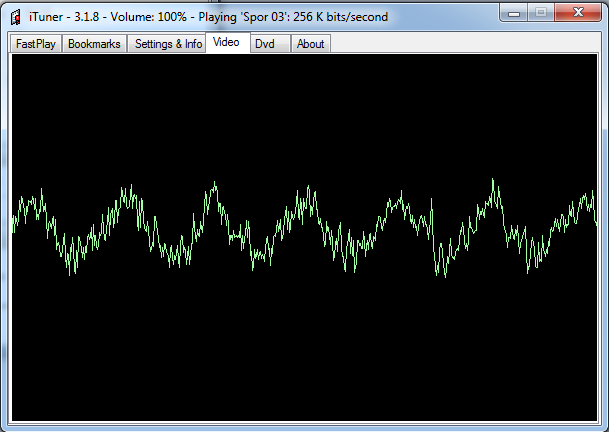Maximize the iTuner window
This screenshot has width=609, height=432.
pyautogui.click(x=544, y=13)
